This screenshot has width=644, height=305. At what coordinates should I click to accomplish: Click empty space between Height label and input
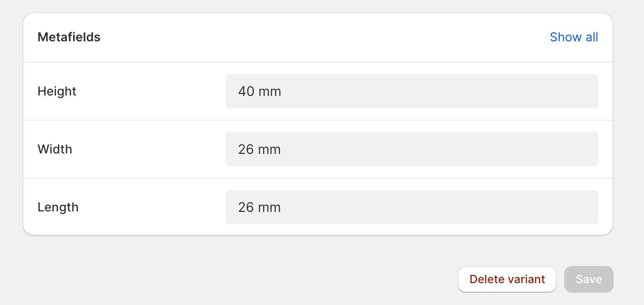click(x=152, y=91)
